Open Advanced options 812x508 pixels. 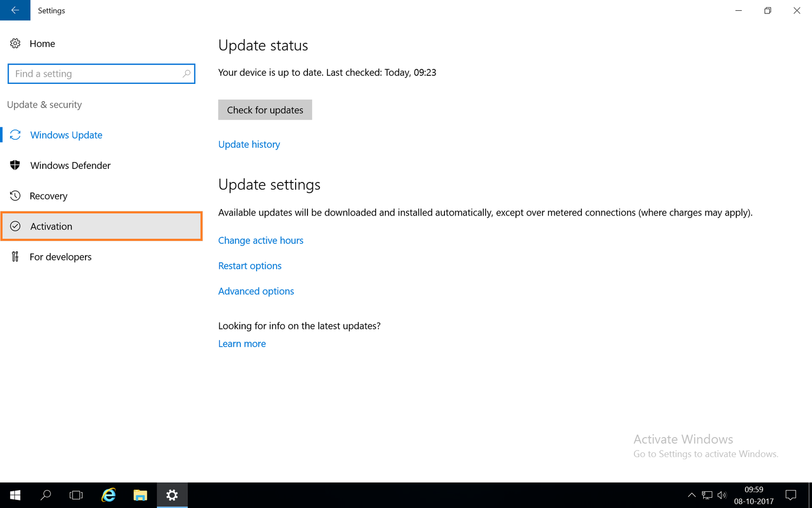point(256,291)
